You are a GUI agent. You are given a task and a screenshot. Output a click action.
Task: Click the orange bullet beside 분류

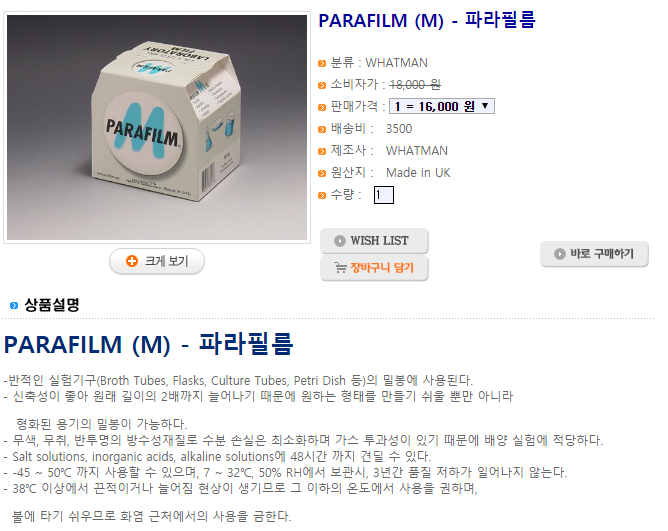pyautogui.click(x=322, y=63)
